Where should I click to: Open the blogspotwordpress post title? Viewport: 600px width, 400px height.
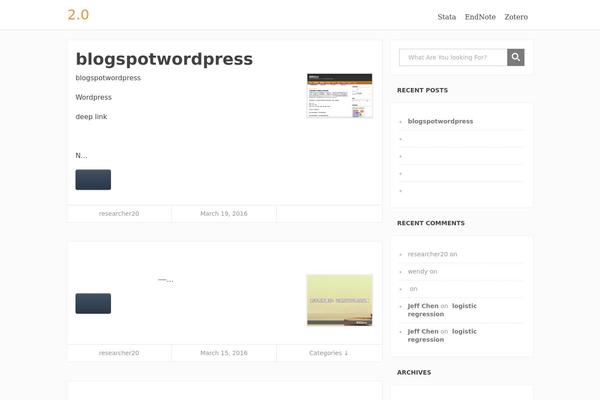pos(164,59)
